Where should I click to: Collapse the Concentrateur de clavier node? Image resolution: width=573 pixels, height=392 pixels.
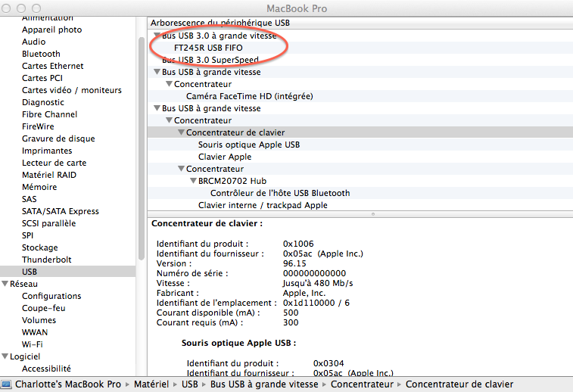point(181,132)
